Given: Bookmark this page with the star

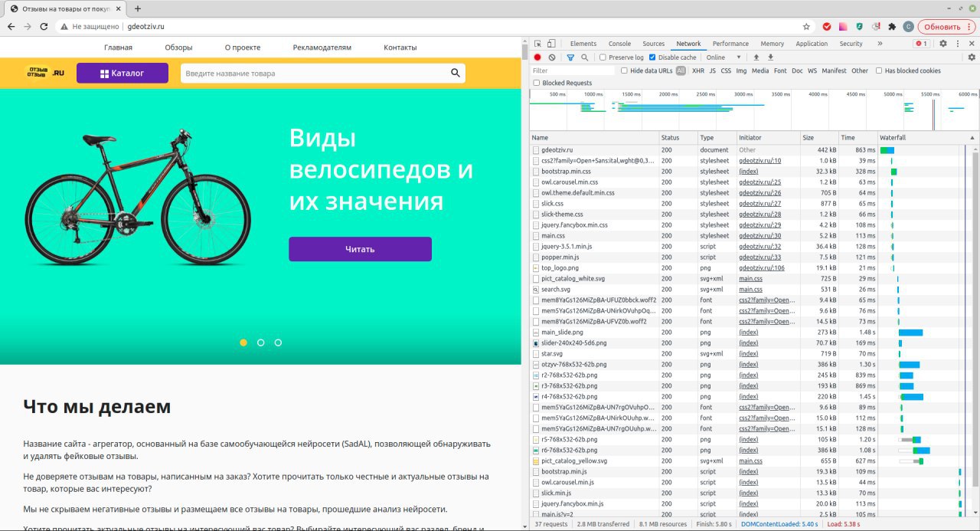Looking at the screenshot, I should coord(806,26).
